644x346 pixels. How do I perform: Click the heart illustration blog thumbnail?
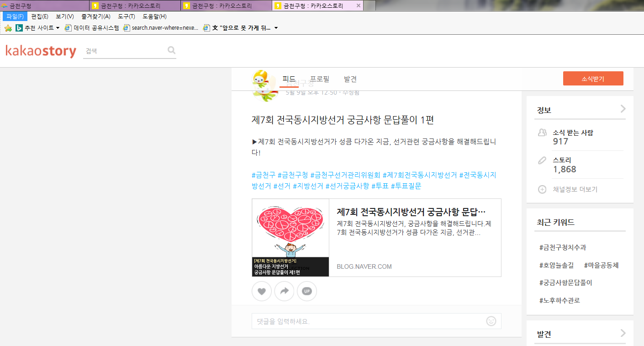290,238
